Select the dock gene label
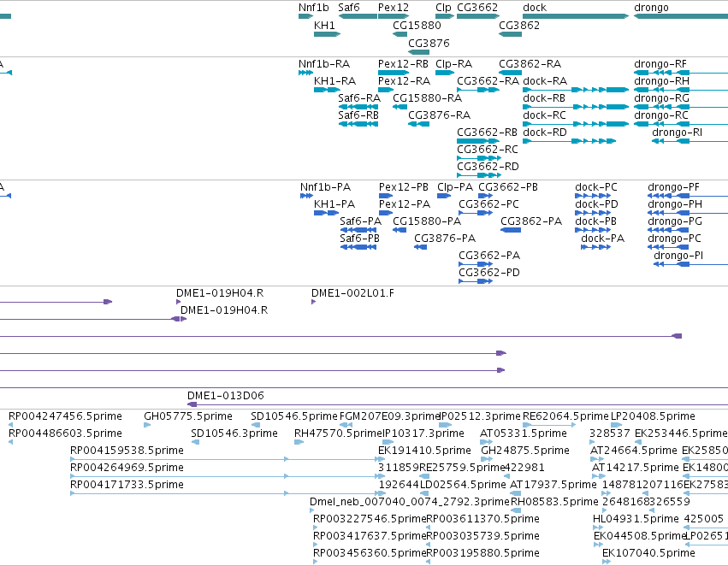 tap(535, 8)
